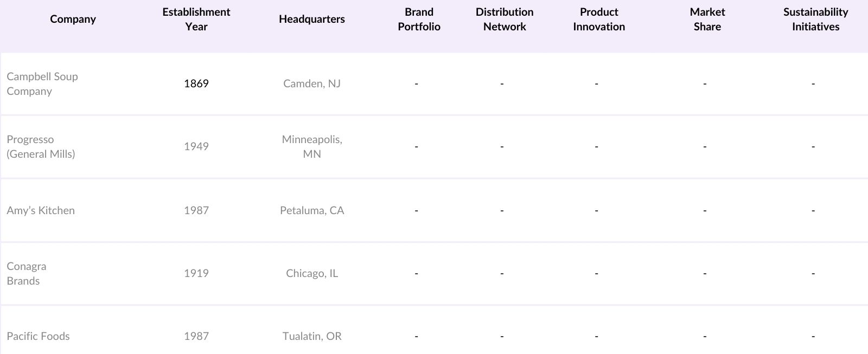Select the Conagra Brands cell
868x354 pixels.
tap(27, 273)
